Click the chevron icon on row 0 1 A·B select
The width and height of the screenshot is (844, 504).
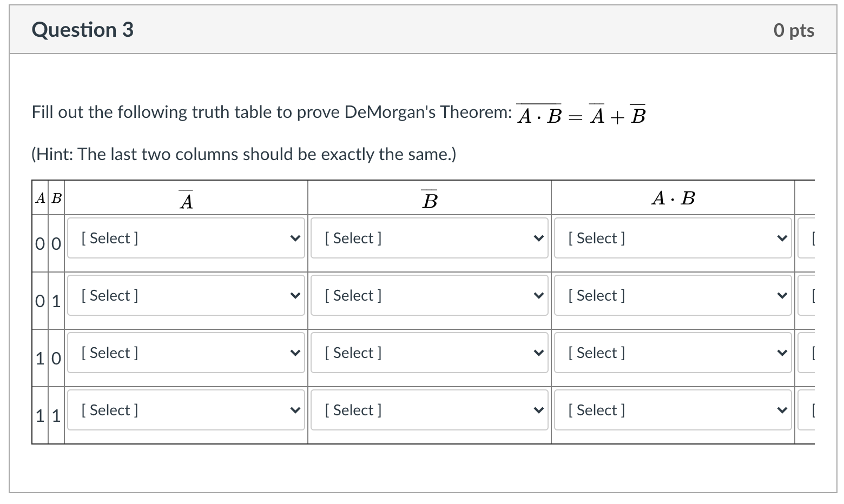tap(781, 295)
